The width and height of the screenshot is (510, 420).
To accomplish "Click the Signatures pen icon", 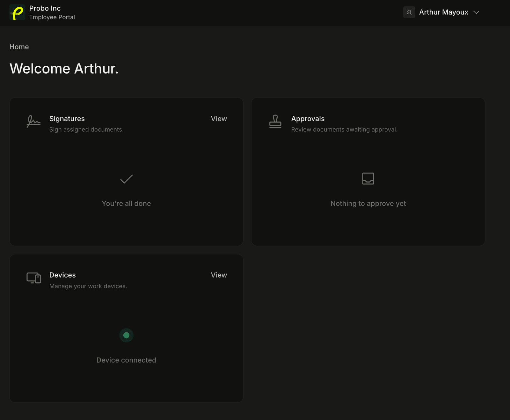I will [x=33, y=121].
